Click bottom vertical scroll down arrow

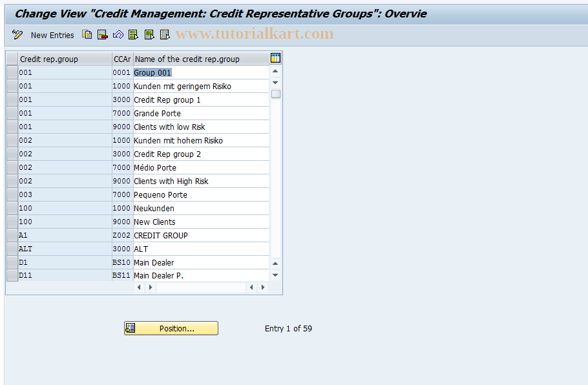pos(275,275)
